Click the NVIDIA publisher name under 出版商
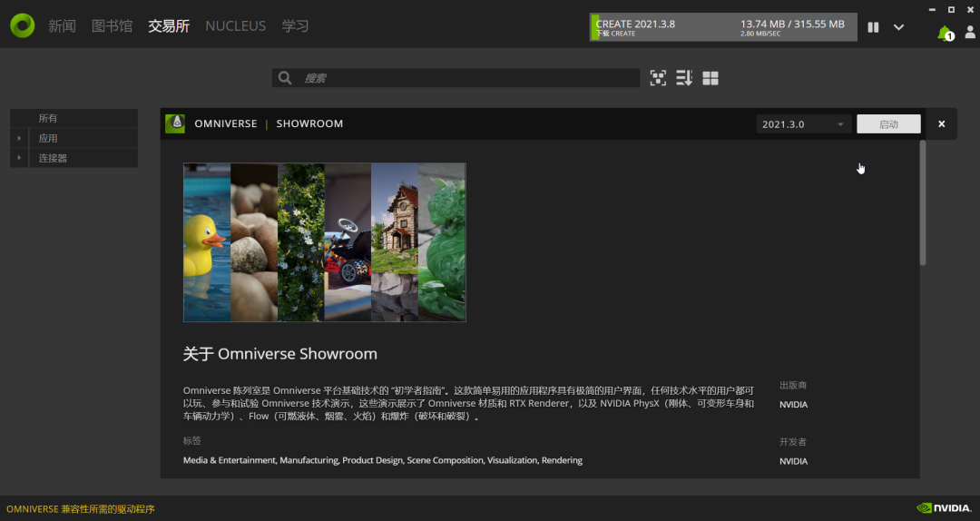The width and height of the screenshot is (980, 521). (x=793, y=405)
